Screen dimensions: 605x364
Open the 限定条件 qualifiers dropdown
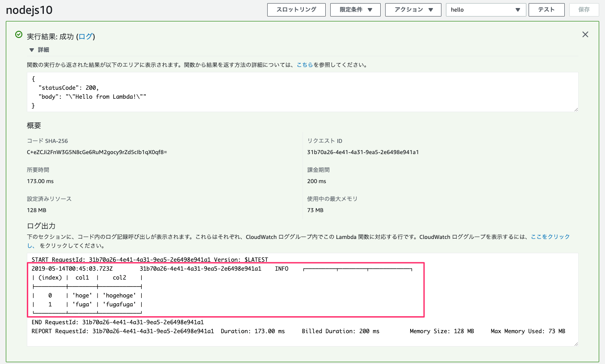click(355, 9)
